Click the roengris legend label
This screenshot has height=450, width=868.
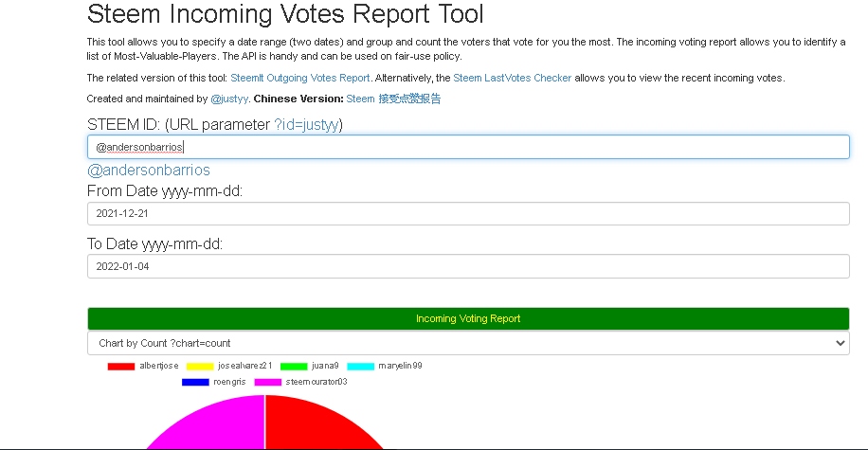point(229,382)
